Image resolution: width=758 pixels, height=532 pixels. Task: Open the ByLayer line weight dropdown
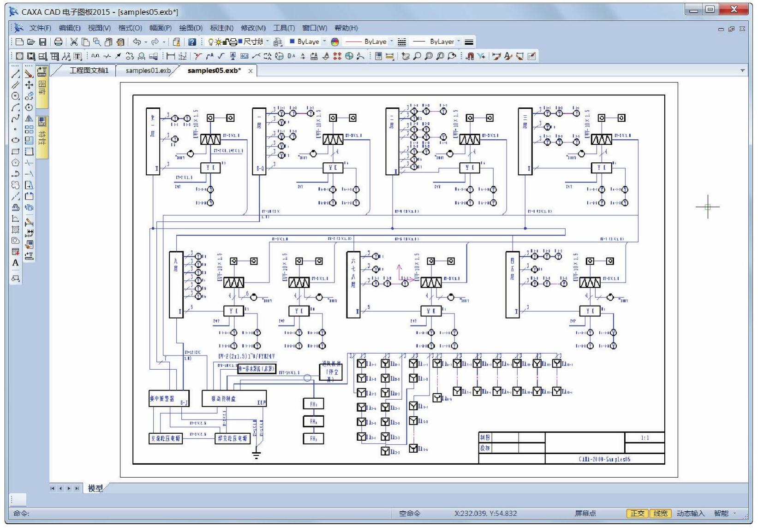459,41
